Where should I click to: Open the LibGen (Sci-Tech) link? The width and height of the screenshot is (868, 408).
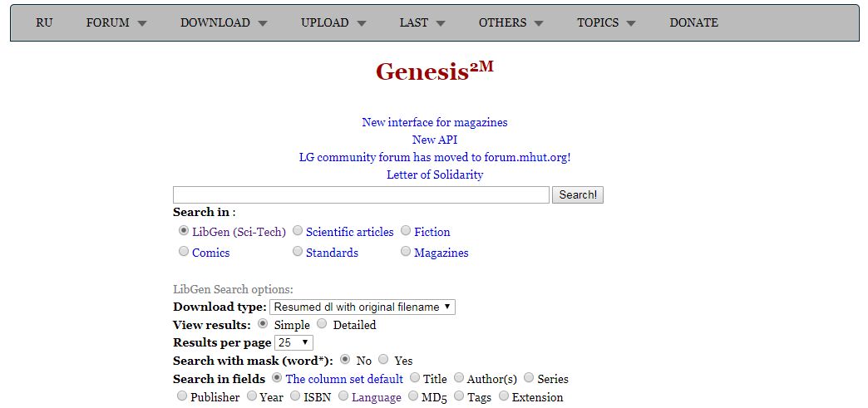239,232
